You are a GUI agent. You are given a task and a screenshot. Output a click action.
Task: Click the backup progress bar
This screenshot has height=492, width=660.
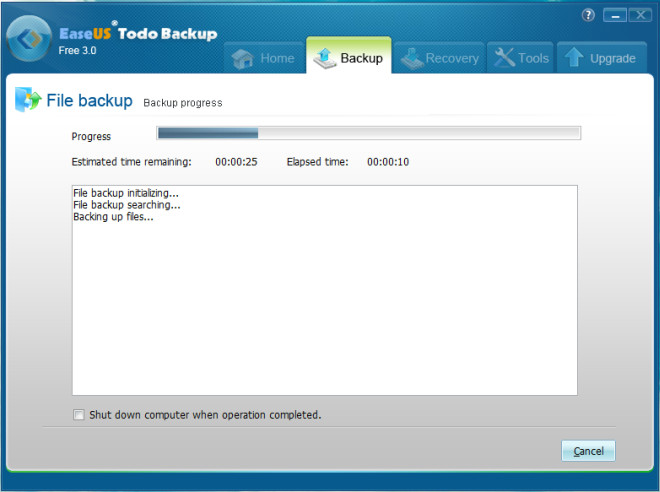(368, 133)
